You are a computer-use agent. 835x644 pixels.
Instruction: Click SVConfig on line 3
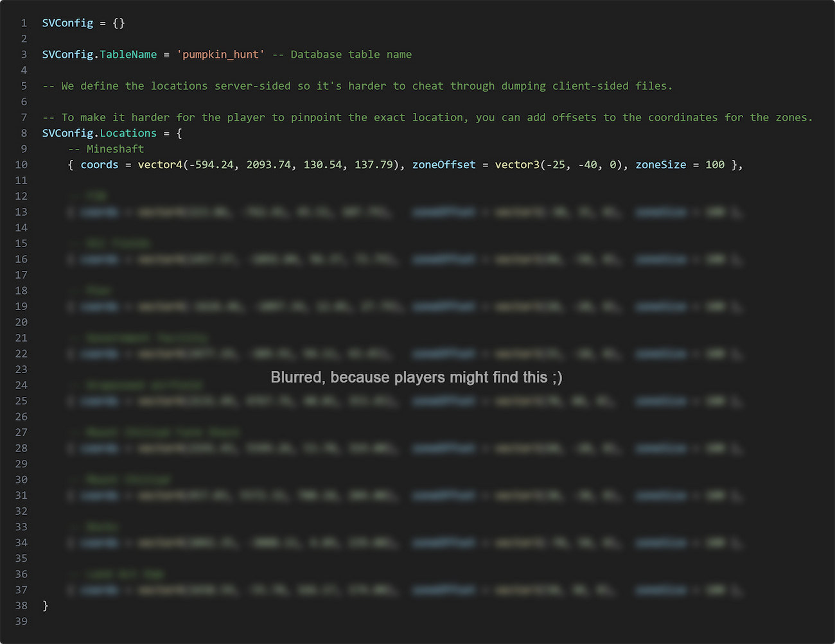coord(67,55)
